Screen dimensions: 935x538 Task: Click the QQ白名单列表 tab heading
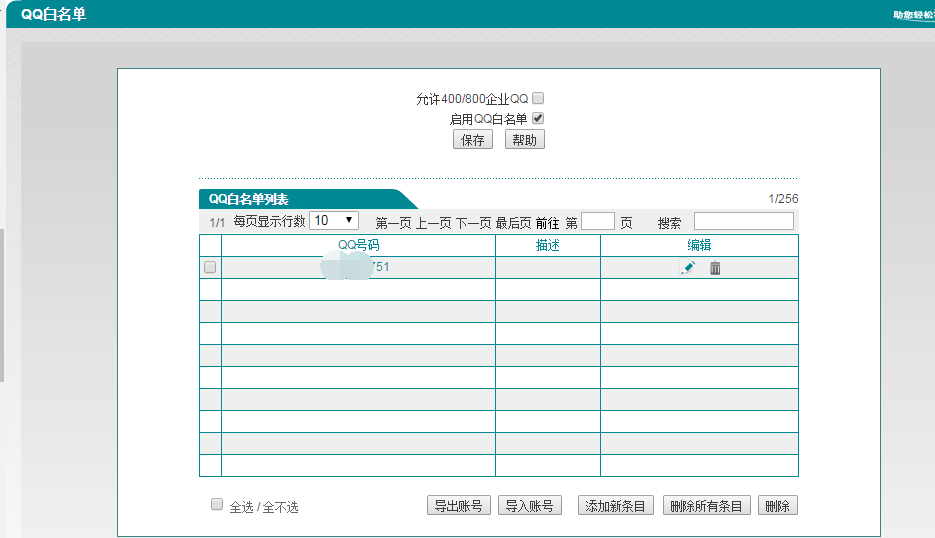pyautogui.click(x=249, y=199)
